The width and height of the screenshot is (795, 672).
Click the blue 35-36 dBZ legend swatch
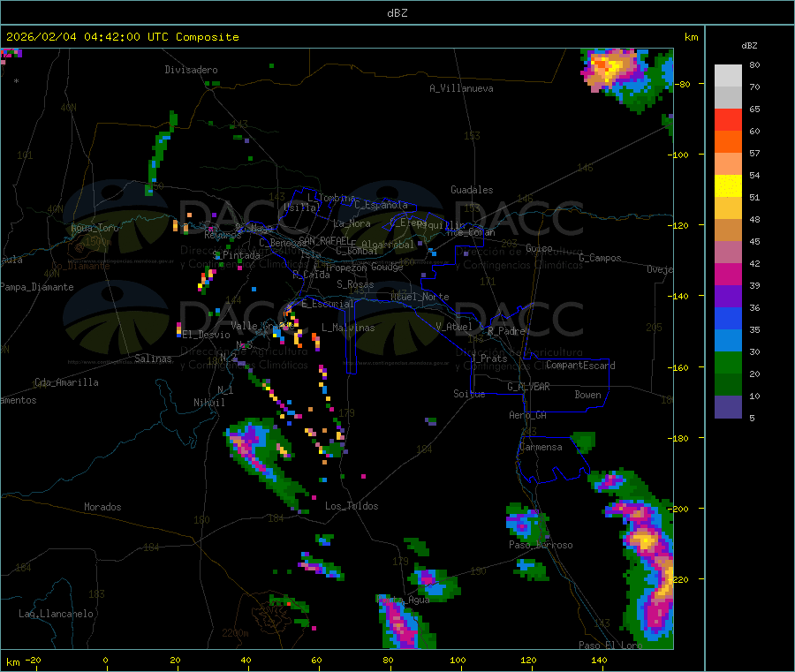coord(728,318)
